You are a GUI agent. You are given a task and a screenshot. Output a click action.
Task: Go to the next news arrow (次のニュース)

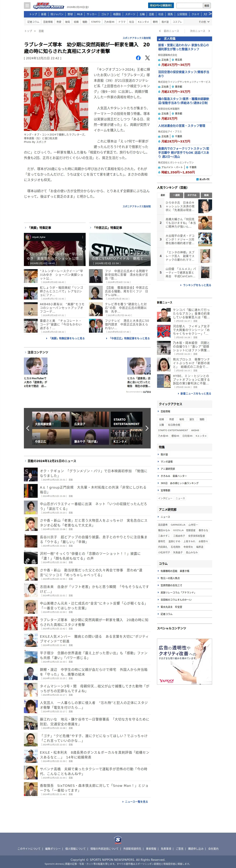(x=209, y=31)
